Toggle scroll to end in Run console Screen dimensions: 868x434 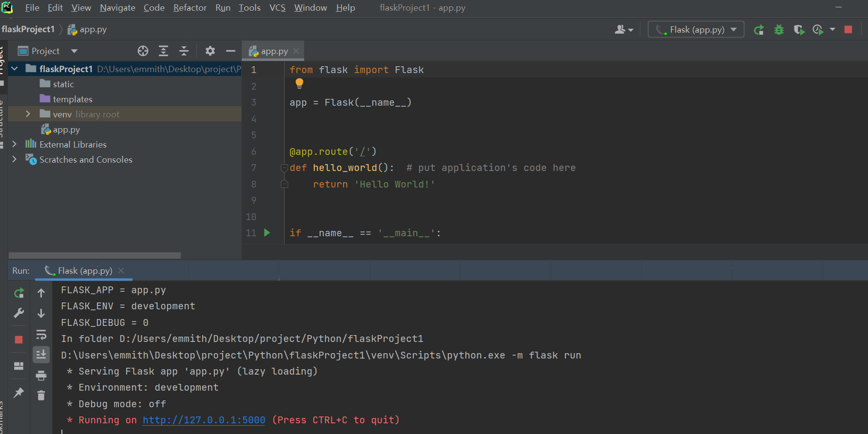pos(41,355)
